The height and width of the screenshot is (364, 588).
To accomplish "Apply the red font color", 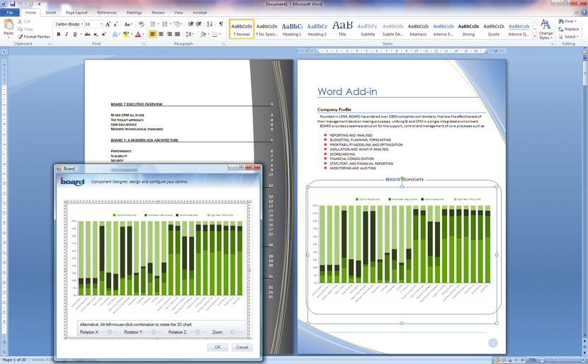I will tap(137, 34).
